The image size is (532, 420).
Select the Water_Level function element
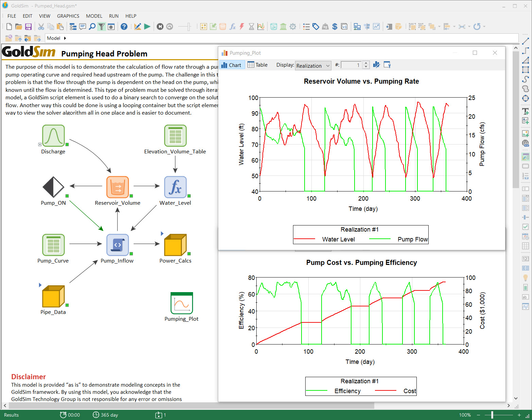[175, 187]
